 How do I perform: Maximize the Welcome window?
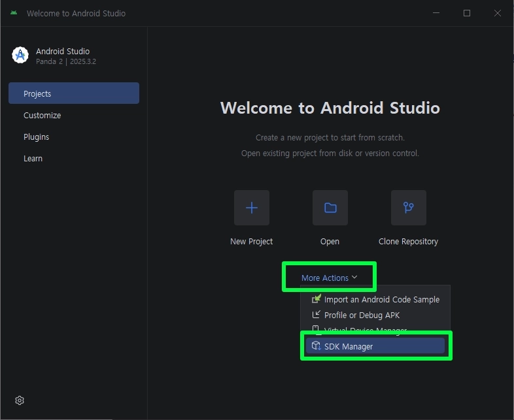[467, 13]
